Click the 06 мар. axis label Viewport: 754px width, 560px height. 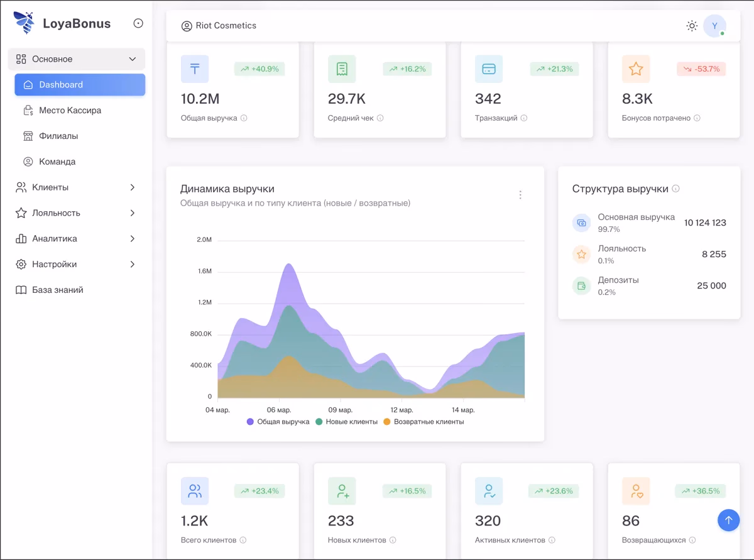click(279, 410)
